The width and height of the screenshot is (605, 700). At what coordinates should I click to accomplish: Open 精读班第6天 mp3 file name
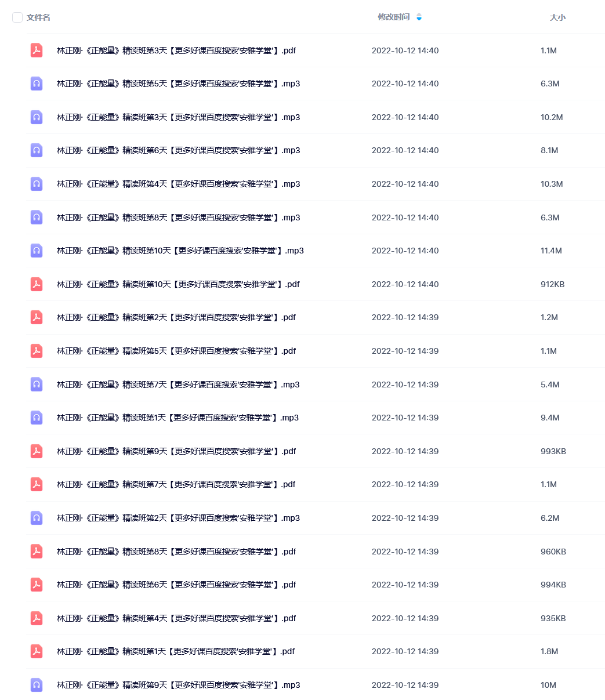[179, 150]
